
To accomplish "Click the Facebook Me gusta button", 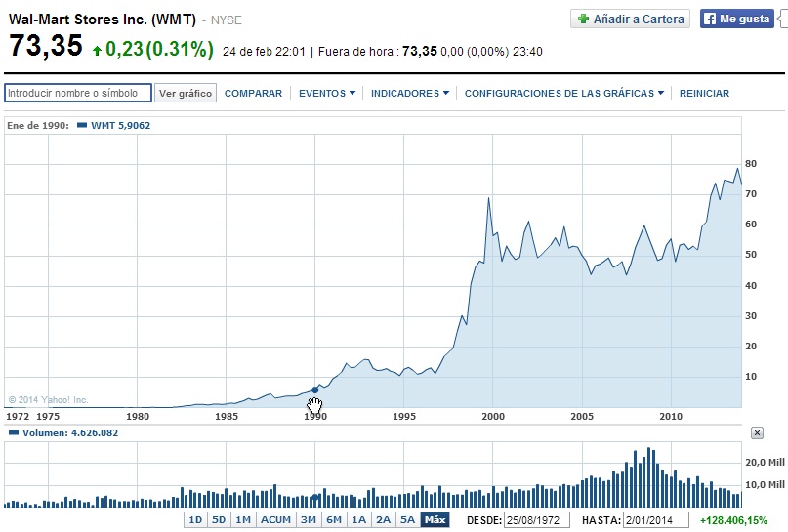I will tap(737, 20).
